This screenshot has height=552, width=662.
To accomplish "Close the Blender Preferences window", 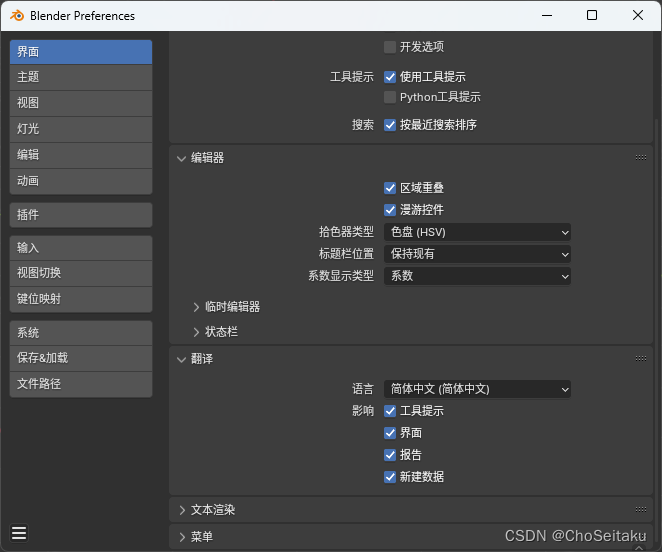I will [638, 16].
